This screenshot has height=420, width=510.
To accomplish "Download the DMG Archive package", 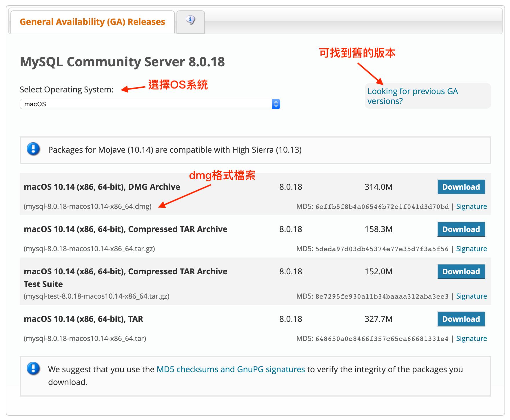I will pyautogui.click(x=461, y=187).
